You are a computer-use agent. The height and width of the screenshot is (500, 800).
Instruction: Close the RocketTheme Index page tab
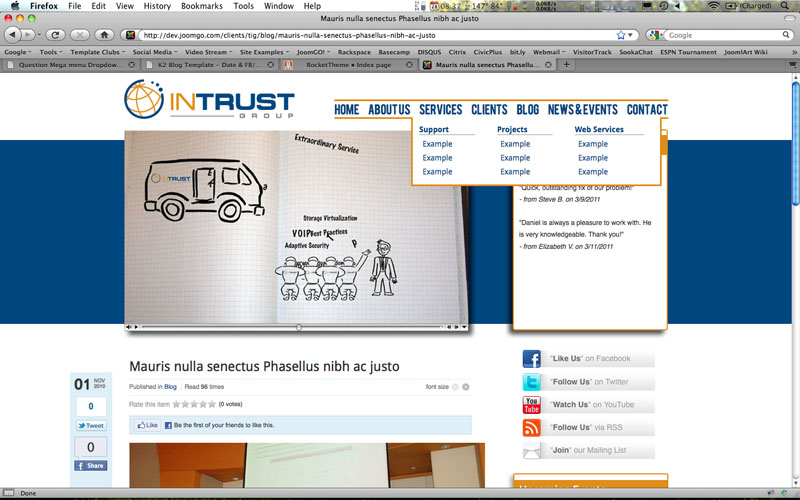(x=409, y=65)
